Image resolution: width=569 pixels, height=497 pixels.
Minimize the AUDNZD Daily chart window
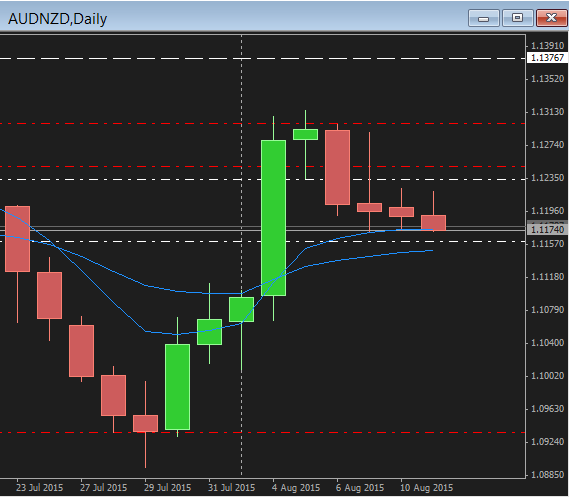(x=483, y=18)
